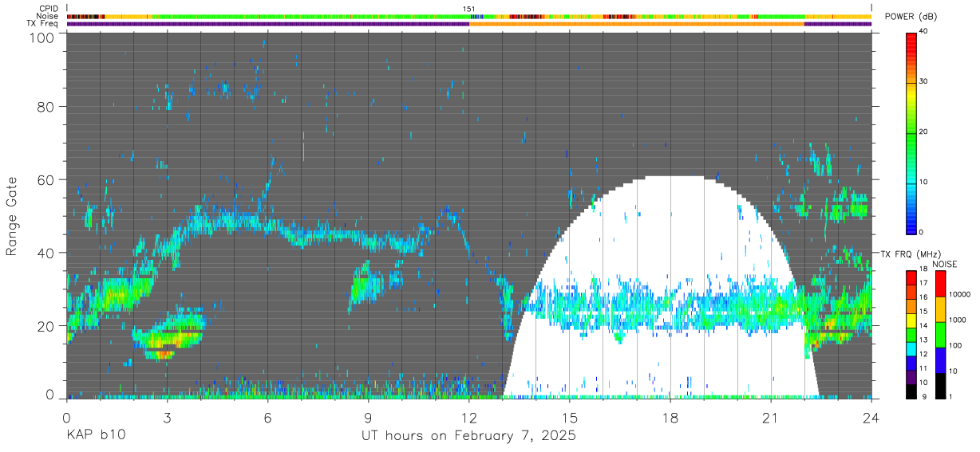Image resolution: width=980 pixels, height=452 pixels.
Task: Click the 9 tick on the UT hours axis
Action: click(368, 417)
